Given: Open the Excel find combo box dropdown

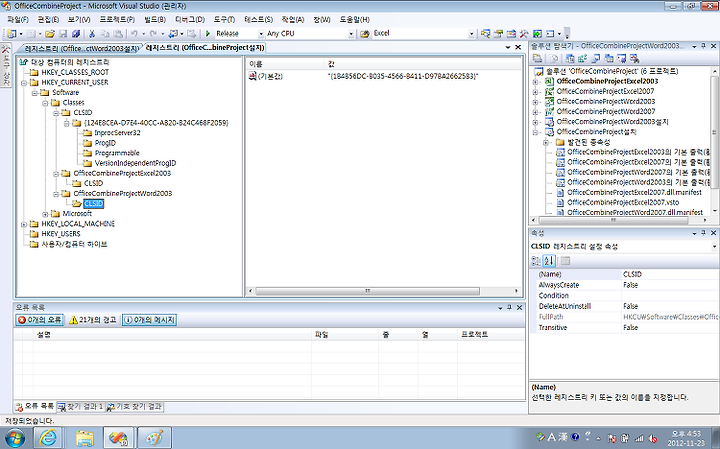Looking at the screenshot, I should point(472,34).
